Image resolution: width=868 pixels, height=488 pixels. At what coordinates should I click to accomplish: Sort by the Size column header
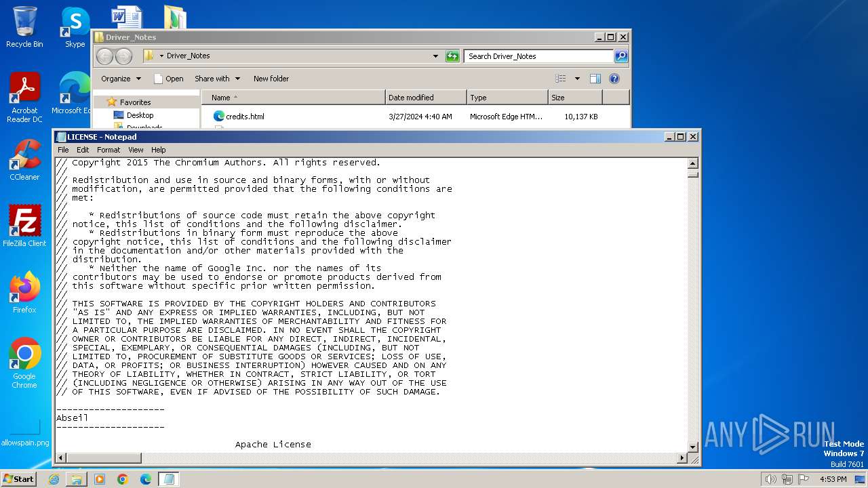pos(575,98)
